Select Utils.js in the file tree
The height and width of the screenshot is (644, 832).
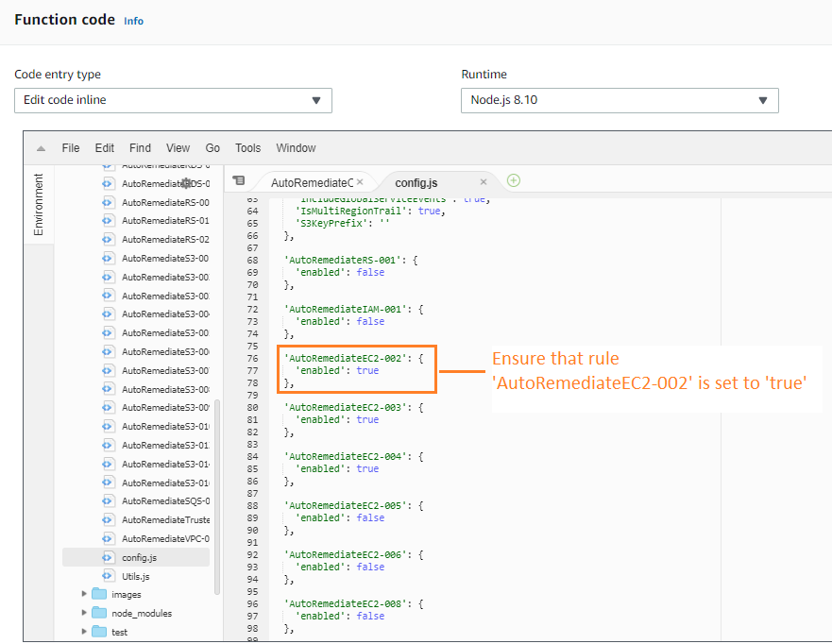coord(137,576)
